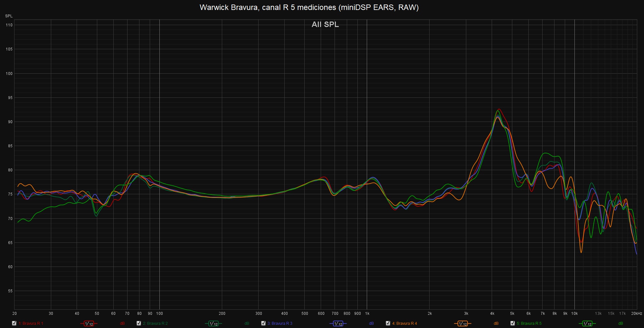Click the 1k marker on the frequency axis
The height and width of the screenshot is (328, 644).
pos(367,314)
